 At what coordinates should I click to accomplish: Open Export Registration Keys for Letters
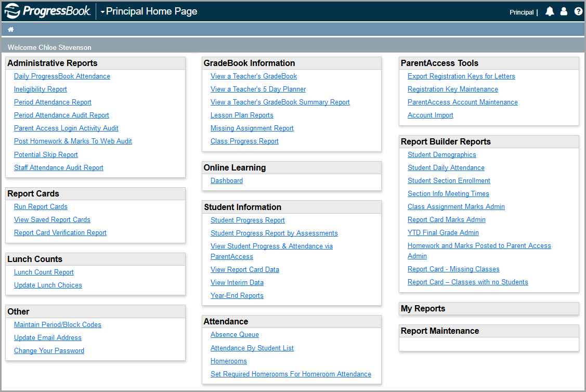(x=461, y=76)
